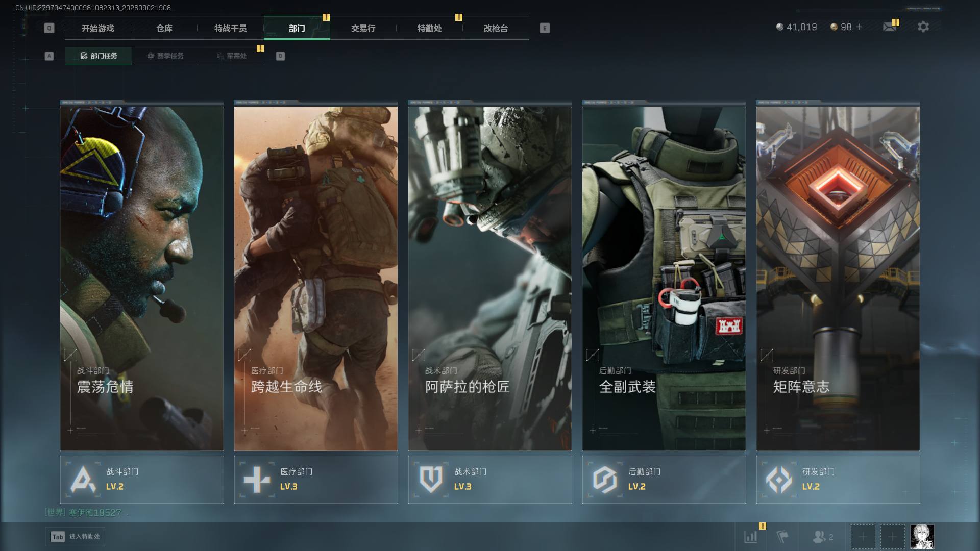Open the 改枪台 tab

[496, 29]
